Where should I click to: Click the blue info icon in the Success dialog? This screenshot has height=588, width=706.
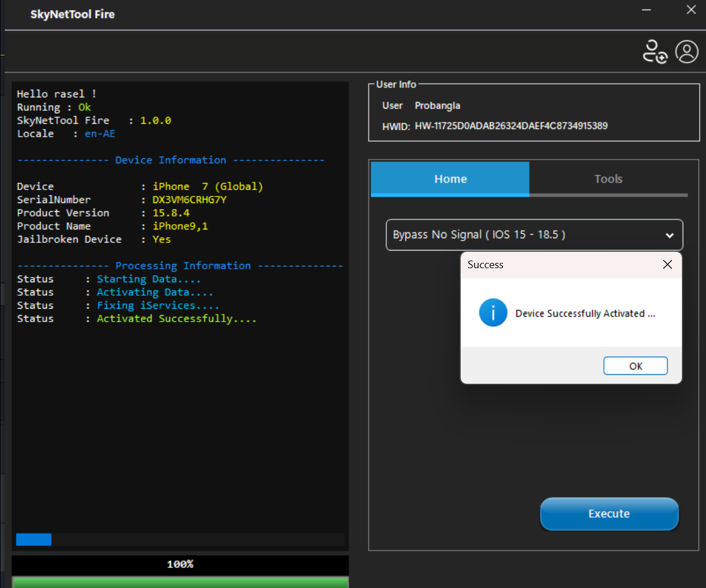492,313
